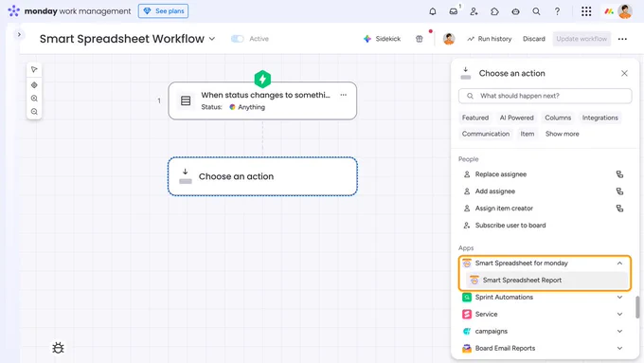The image size is (644, 363).
Task: Collapse the Smart Spreadsheet for monday app
Action: point(619,263)
